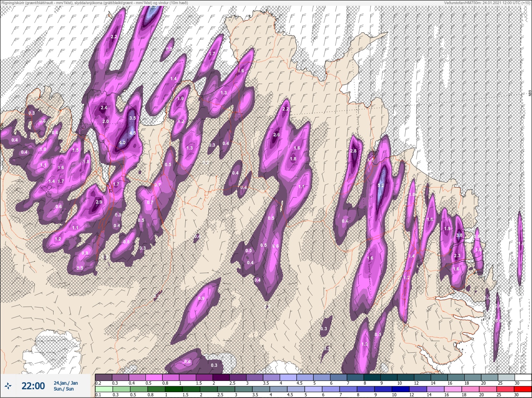Click the compass star icon beside 22:00
The width and height of the screenshot is (532, 398).
pos(9,386)
